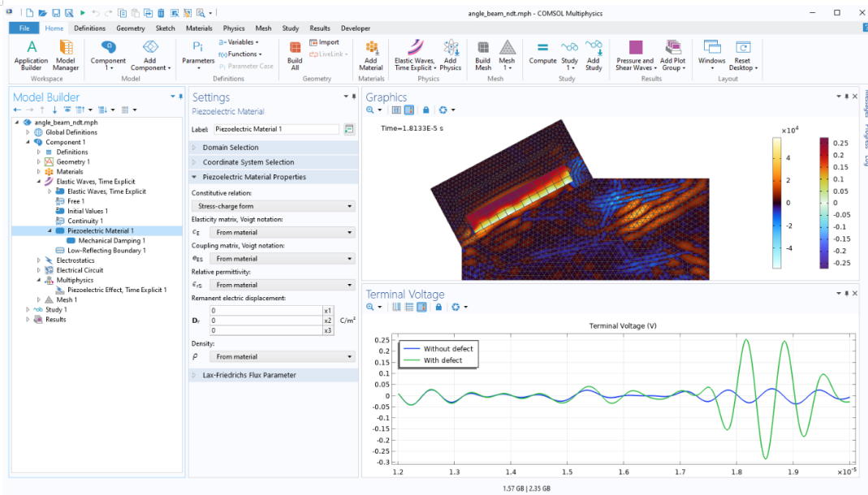Viewport: 868px width, 495px height.
Task: Toggle the legend button in Terminal Voltage toolbar
Action: (422, 307)
